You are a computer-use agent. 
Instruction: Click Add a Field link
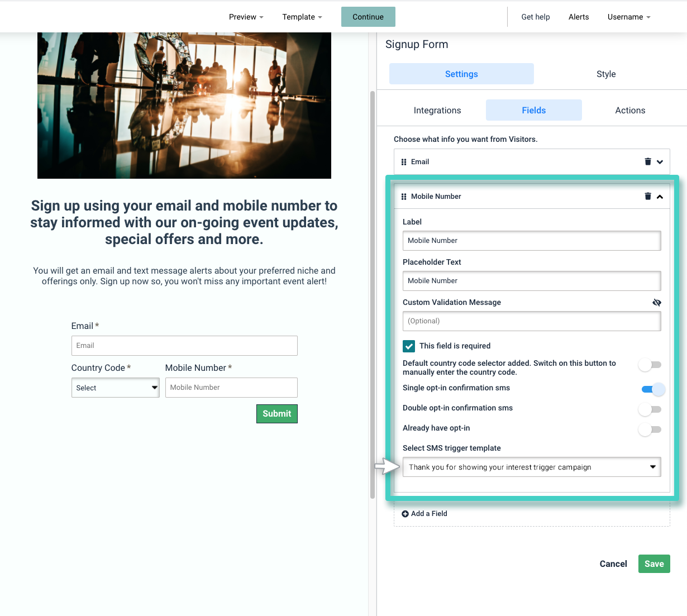coord(429,514)
